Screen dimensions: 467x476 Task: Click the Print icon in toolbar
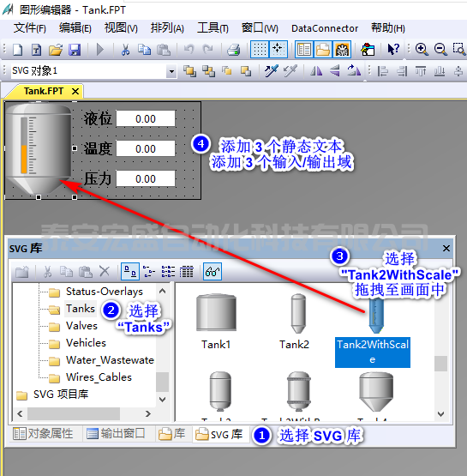(233, 50)
